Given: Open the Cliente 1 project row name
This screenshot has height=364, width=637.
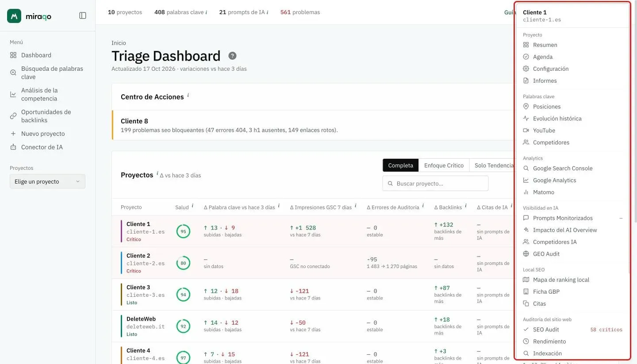Looking at the screenshot, I should [138, 224].
